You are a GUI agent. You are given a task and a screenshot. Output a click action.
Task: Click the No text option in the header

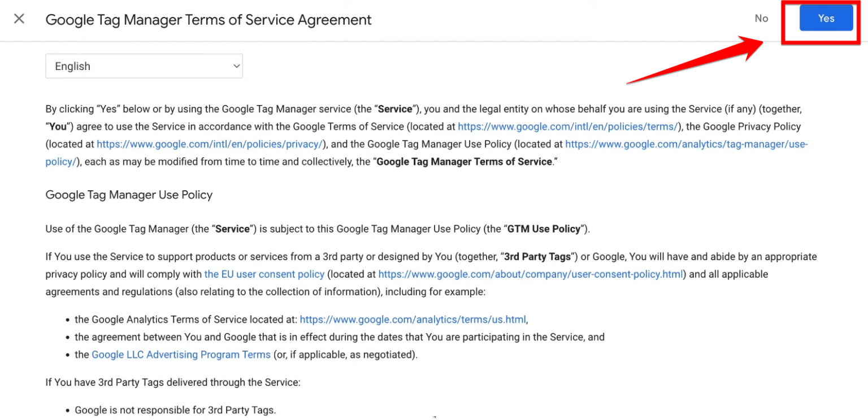[x=761, y=18]
